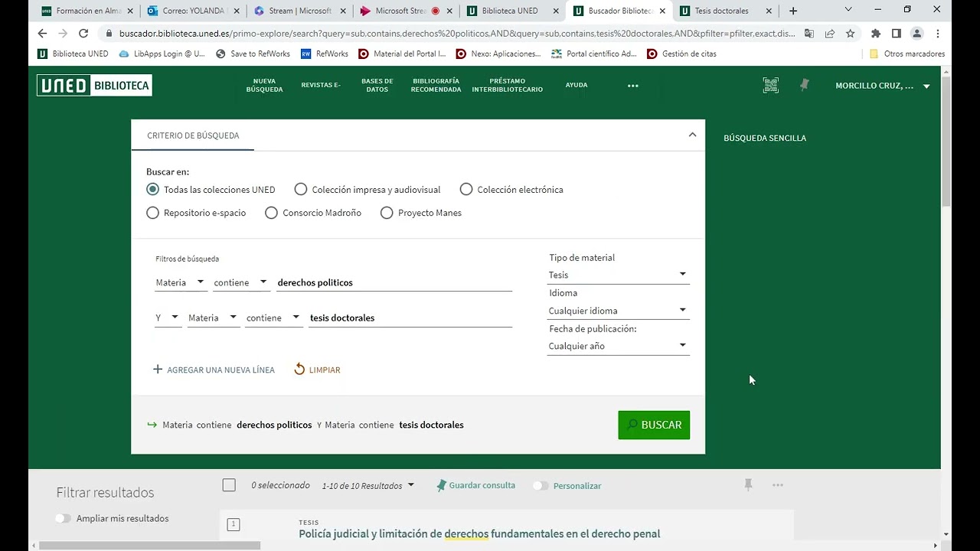Select Todas las colecciones UNED radio
Viewport: 980px width, 551px height.
(x=152, y=189)
